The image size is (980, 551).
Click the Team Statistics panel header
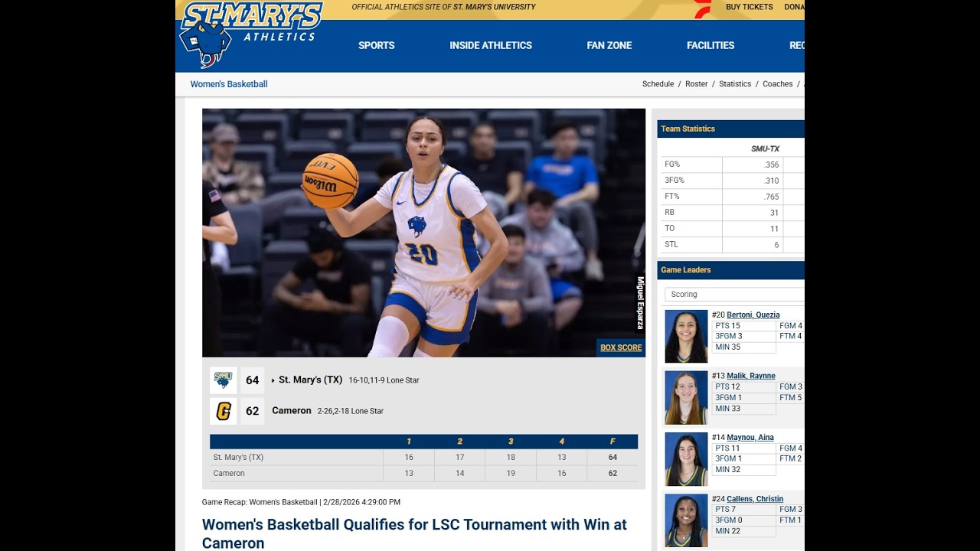(x=730, y=129)
